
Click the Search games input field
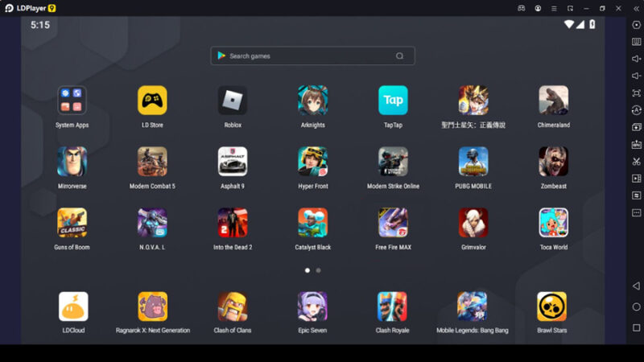pos(312,56)
